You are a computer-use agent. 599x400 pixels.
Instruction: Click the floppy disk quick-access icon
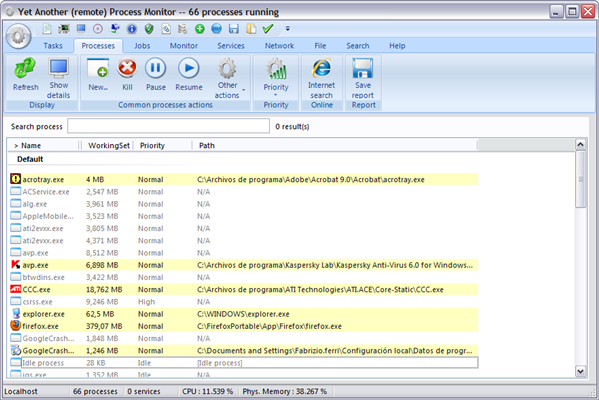point(233,29)
